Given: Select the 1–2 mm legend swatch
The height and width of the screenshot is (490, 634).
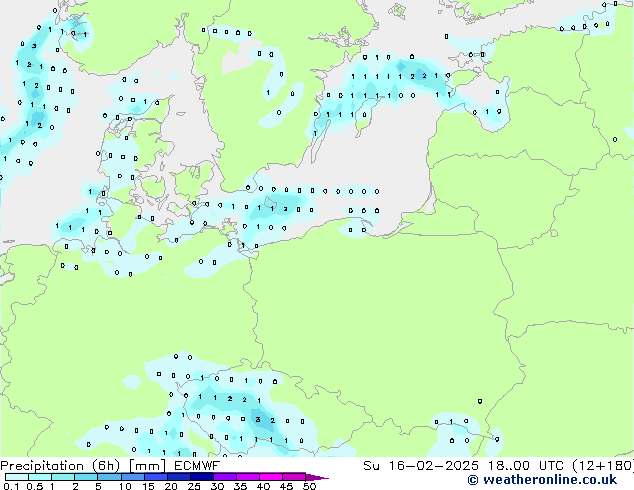Looking at the screenshot, I should coord(63,477).
